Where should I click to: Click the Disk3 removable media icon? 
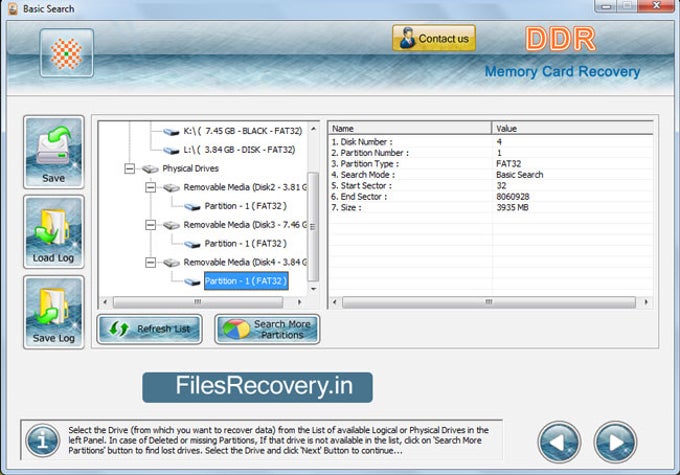point(171,225)
